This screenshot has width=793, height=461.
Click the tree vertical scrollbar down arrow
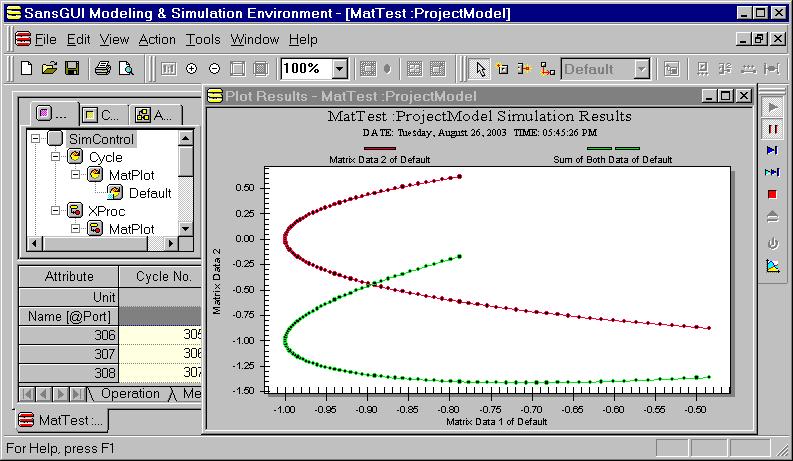[x=186, y=228]
